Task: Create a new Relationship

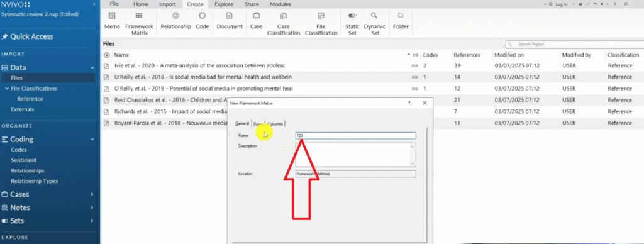Action: tap(175, 21)
